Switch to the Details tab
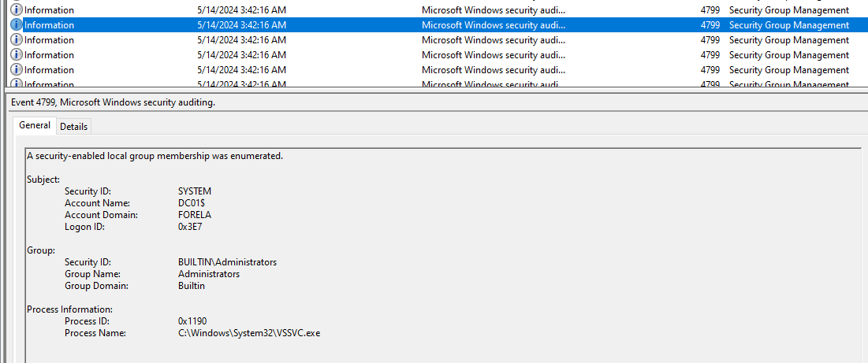Screen dimensions: 868x363 coord(74,126)
